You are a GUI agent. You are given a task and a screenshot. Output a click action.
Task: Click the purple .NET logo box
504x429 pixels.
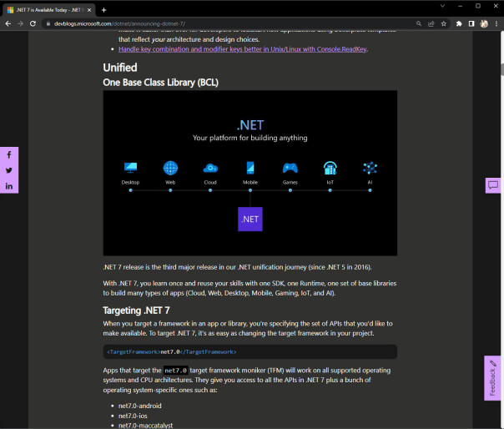250,219
